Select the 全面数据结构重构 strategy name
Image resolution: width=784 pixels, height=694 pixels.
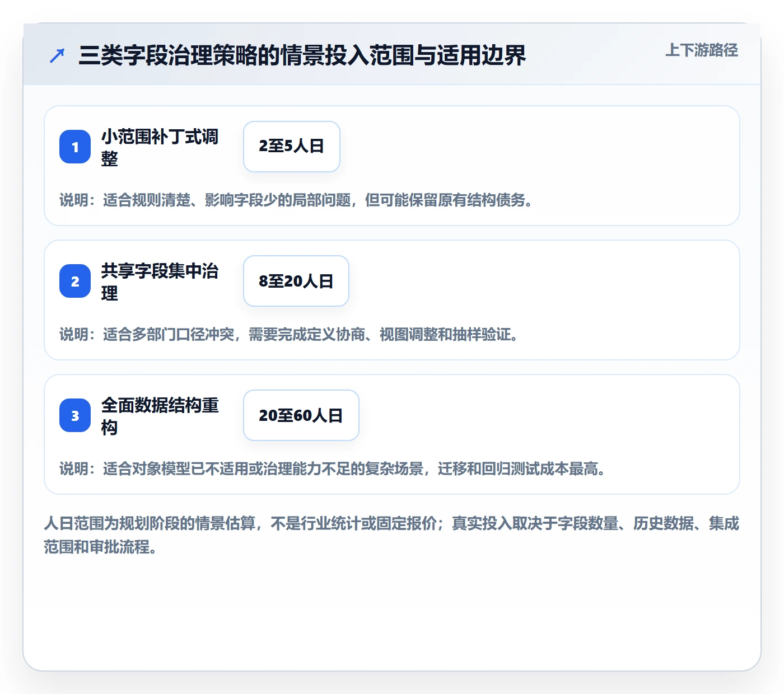coord(160,416)
